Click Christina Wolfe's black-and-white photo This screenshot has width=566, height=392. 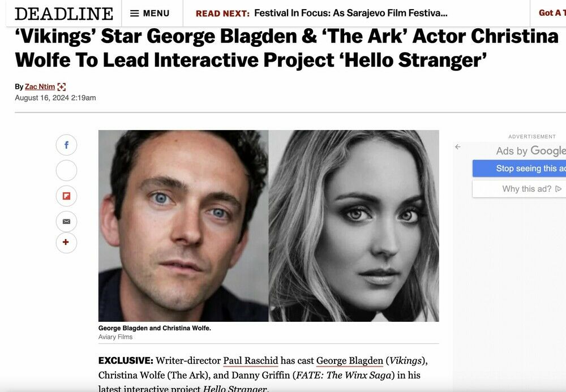[354, 226]
